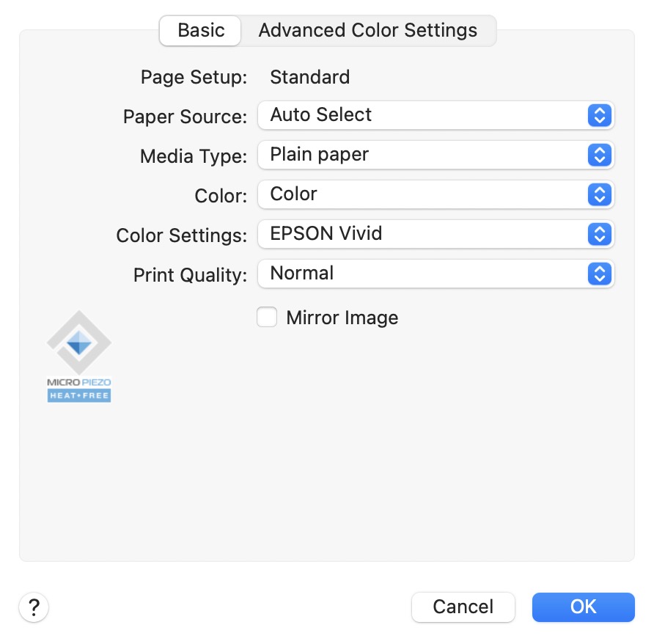Click the blue arrows beside Color value
Screen dimensions: 654x644
(x=599, y=194)
